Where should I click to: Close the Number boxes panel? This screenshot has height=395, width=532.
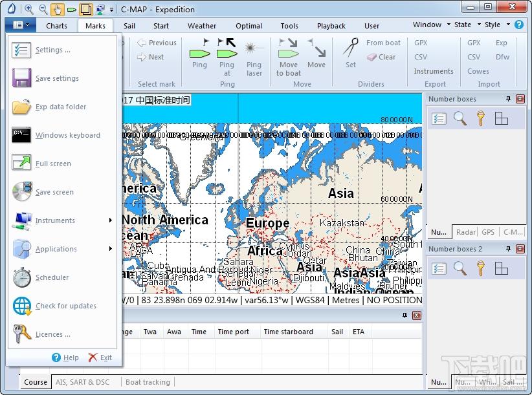pyautogui.click(x=520, y=99)
